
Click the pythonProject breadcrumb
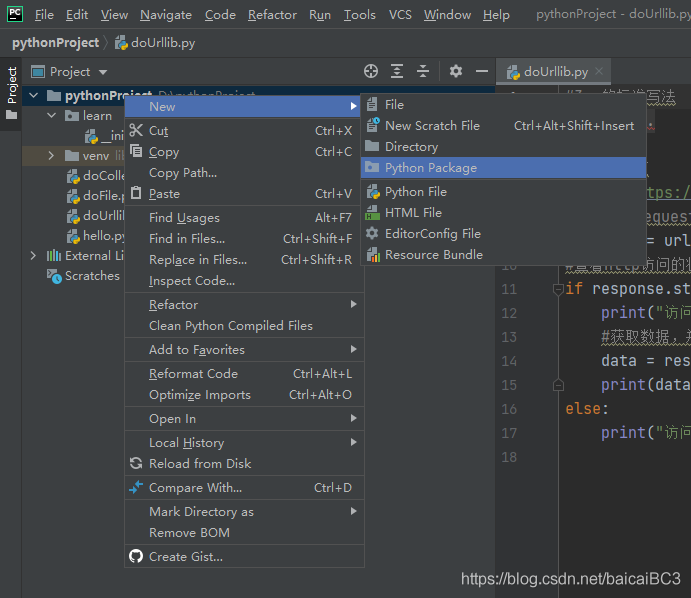point(55,43)
